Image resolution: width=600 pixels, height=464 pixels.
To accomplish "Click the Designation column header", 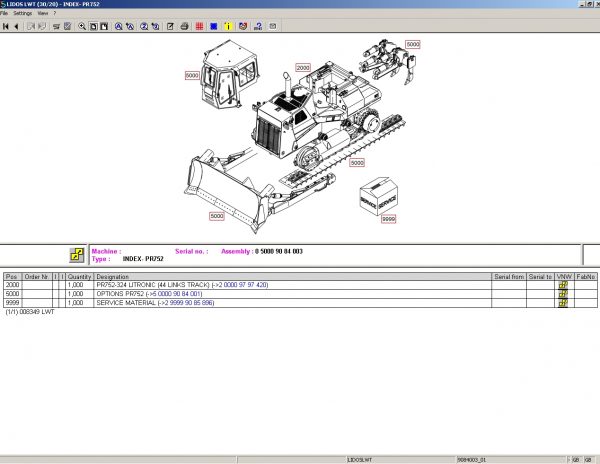I will pos(112,276).
